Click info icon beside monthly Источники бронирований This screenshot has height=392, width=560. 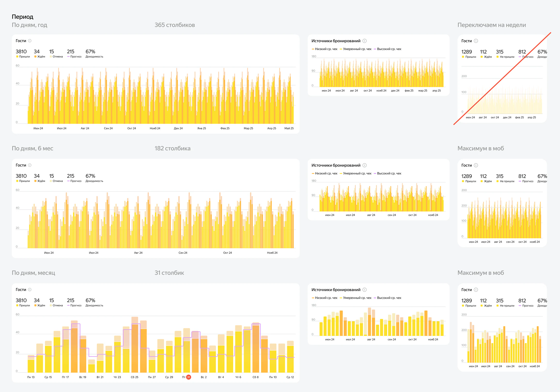coord(364,290)
